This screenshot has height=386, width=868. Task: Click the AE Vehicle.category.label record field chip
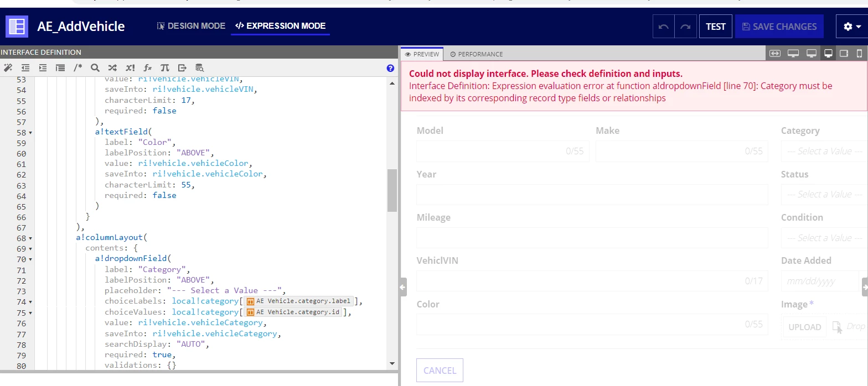pos(298,301)
